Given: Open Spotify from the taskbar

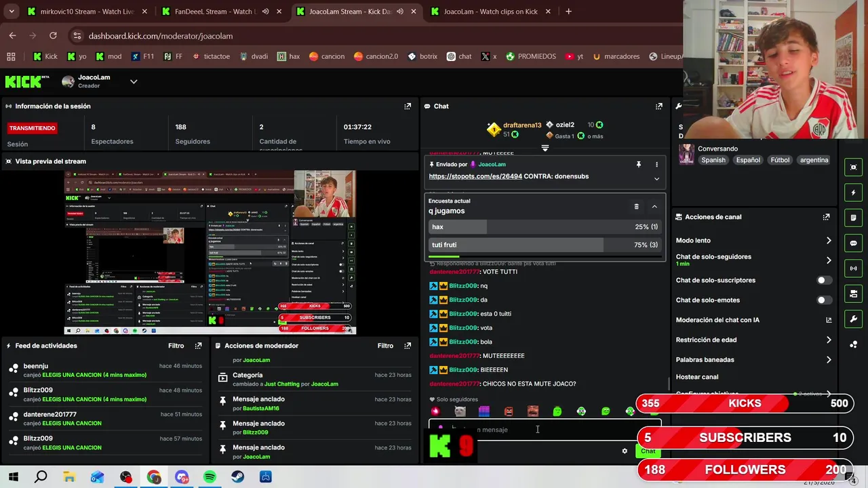Looking at the screenshot, I should [210, 477].
